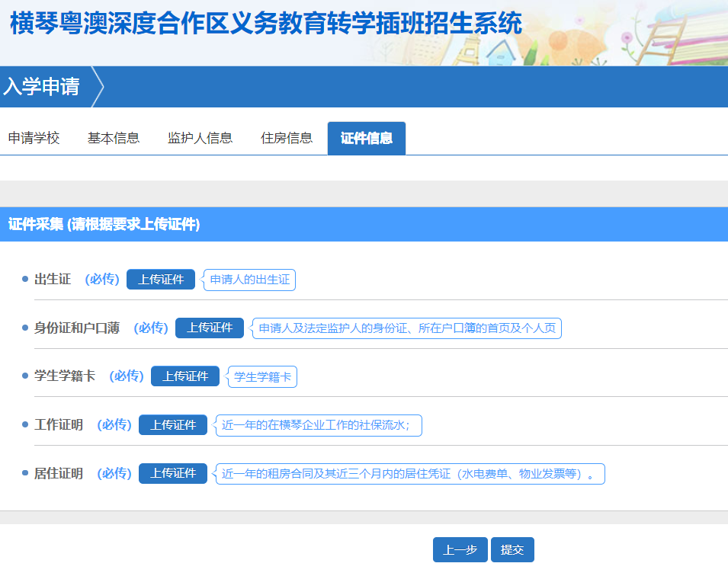The height and width of the screenshot is (576, 728).
Task: Go back with the 上一步 button
Action: [460, 549]
